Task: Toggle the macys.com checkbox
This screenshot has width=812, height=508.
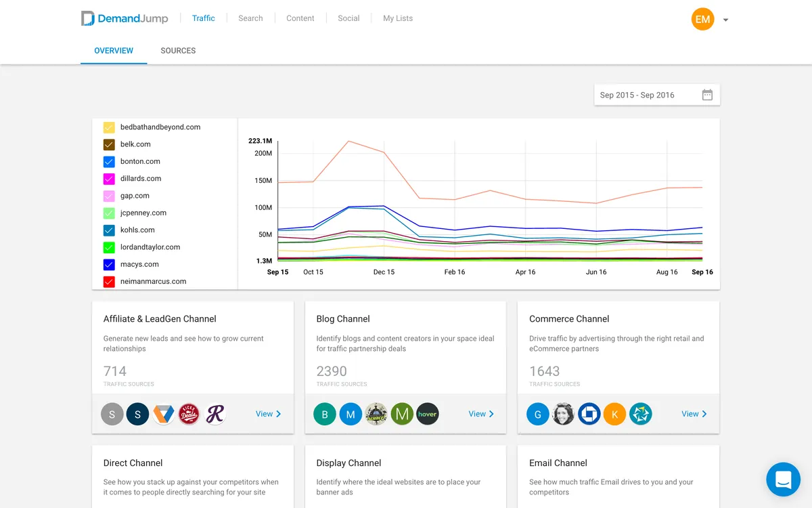Action: pos(109,264)
